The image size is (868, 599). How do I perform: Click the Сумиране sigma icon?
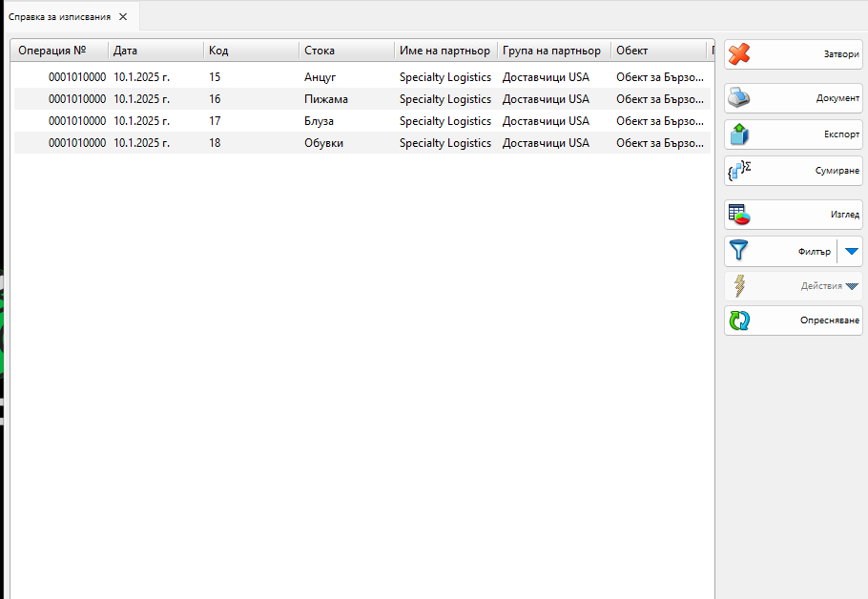tap(739, 172)
